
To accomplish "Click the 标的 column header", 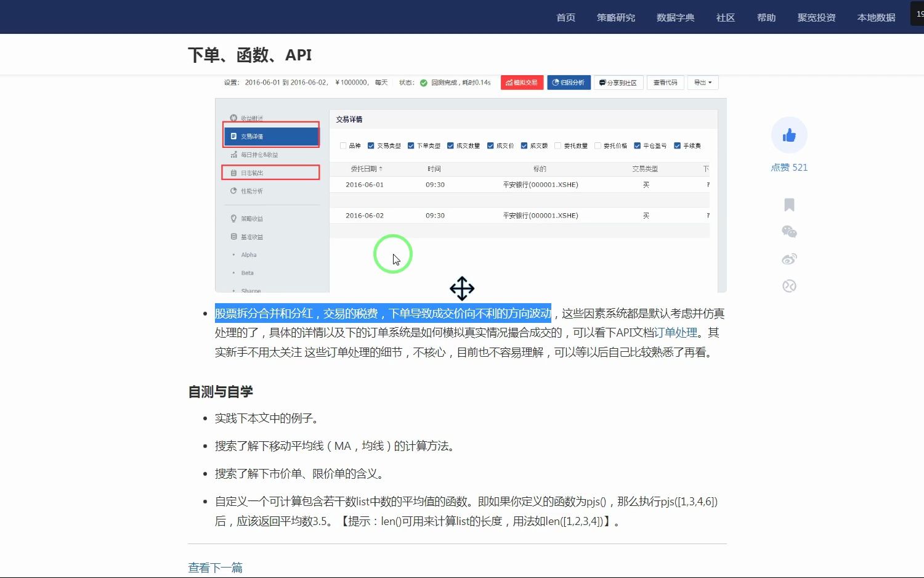I will (x=540, y=169).
